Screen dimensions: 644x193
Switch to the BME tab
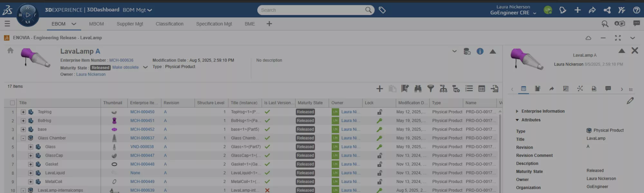(x=250, y=24)
